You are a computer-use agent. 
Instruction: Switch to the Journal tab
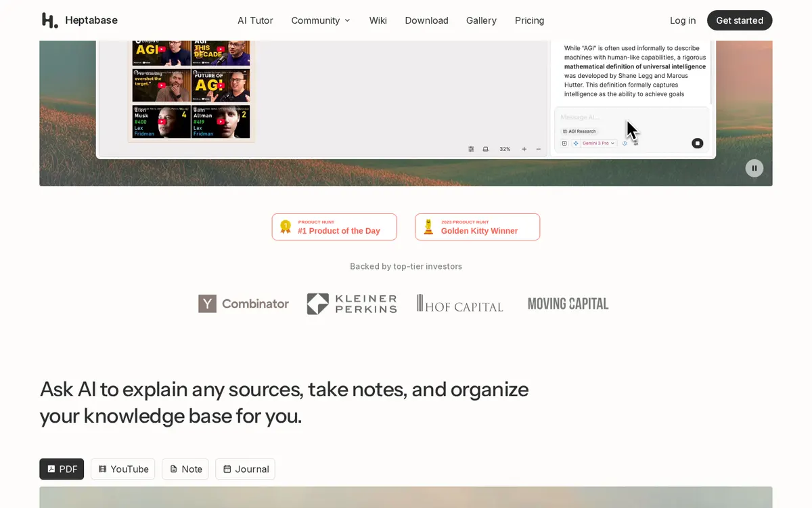click(x=245, y=469)
